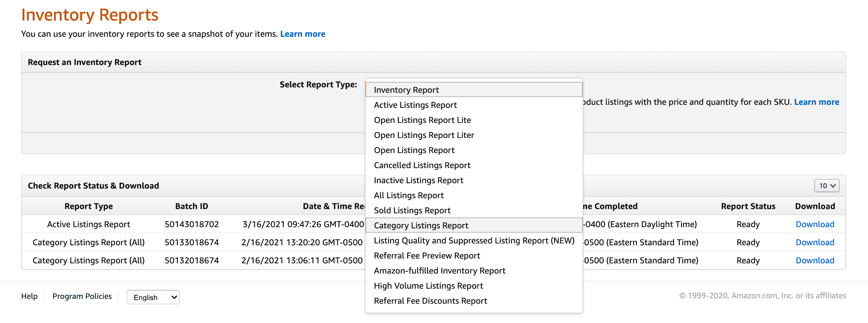Open the English language dropdown

(153, 297)
